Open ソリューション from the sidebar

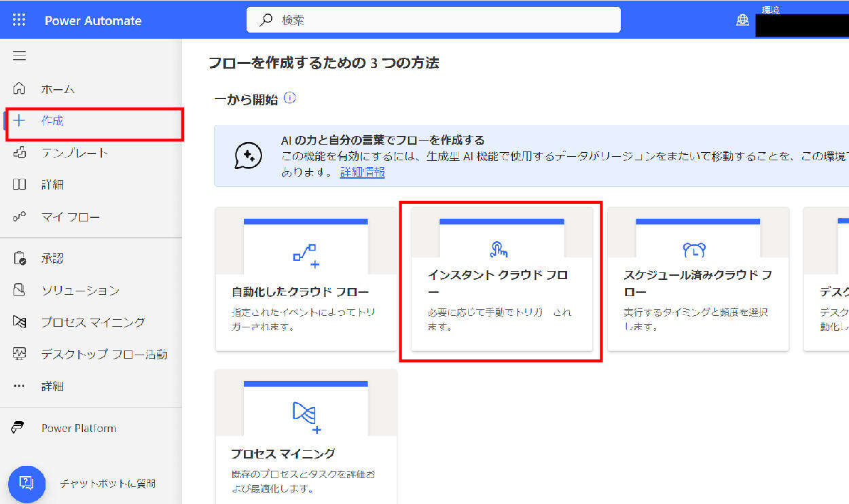(79, 290)
